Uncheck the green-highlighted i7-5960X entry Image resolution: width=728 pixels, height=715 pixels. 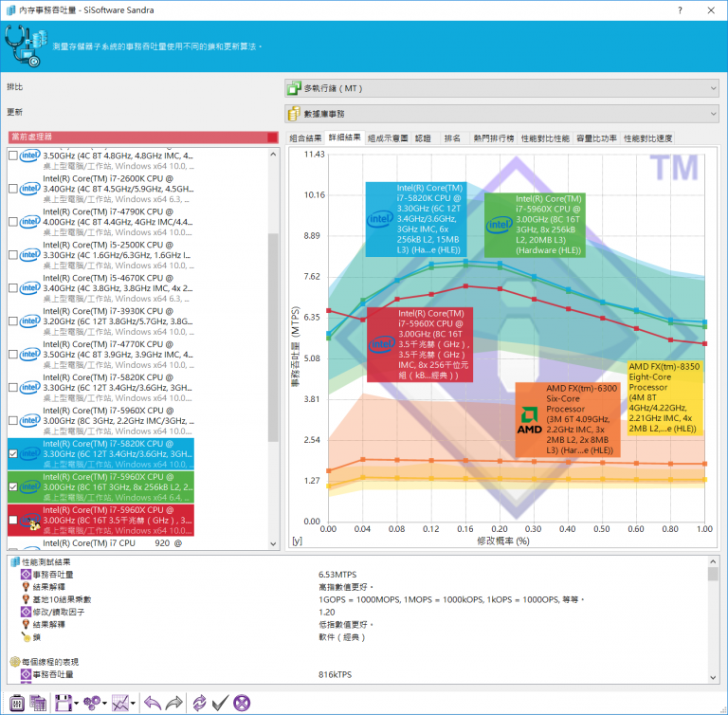coord(13,486)
